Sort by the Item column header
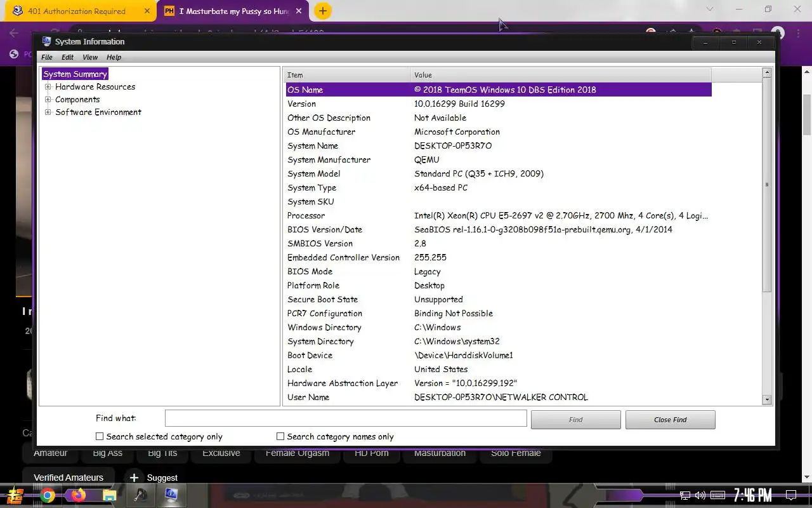This screenshot has height=508, width=812. (x=346, y=75)
